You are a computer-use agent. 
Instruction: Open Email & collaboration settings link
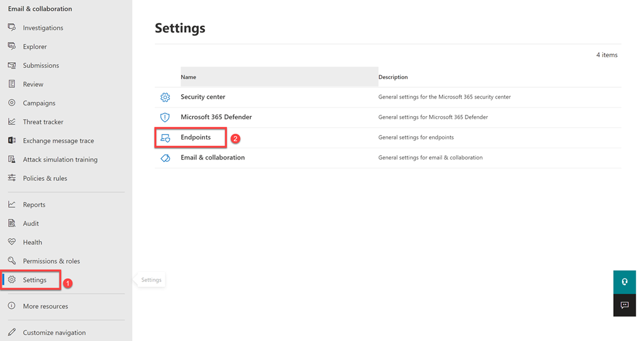[x=213, y=158]
